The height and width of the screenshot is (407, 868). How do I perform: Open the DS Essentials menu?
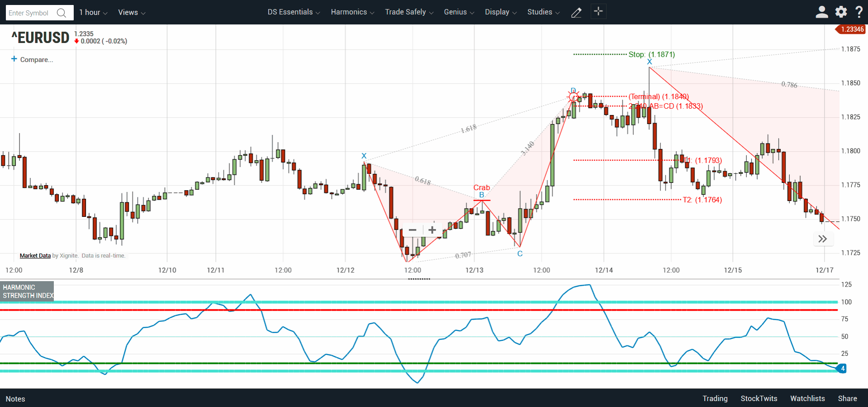tap(294, 12)
